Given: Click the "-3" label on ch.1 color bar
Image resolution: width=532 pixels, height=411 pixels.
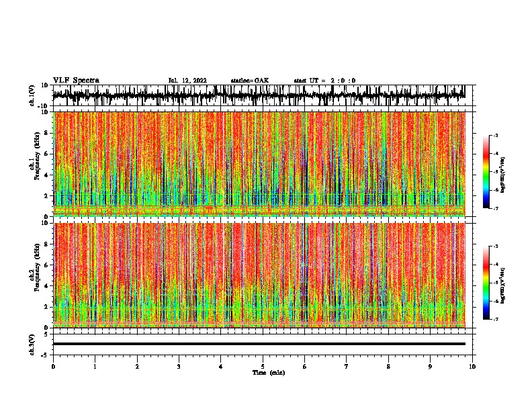Looking at the screenshot, I should coord(496,135).
